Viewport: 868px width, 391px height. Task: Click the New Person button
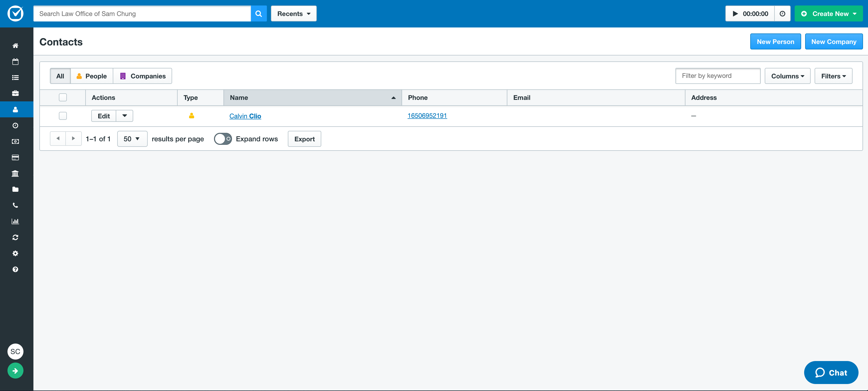pos(775,41)
